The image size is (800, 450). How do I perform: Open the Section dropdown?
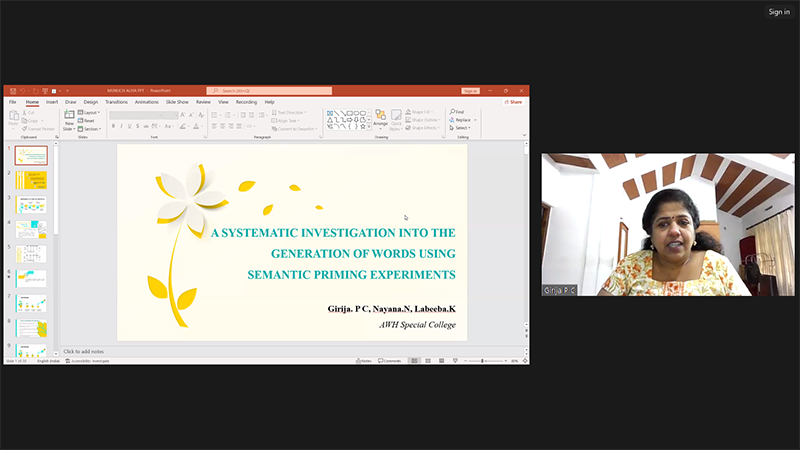91,128
